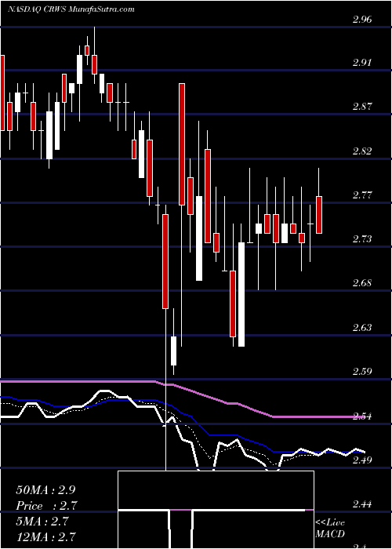Click the 12MA : 2.7 value text
The height and width of the screenshot is (549, 392).
[x=45, y=536]
